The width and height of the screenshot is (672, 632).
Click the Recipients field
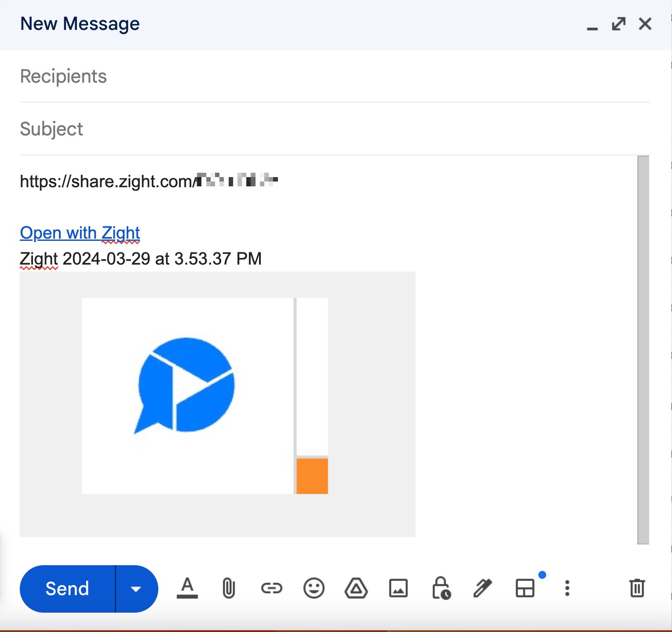click(x=335, y=76)
